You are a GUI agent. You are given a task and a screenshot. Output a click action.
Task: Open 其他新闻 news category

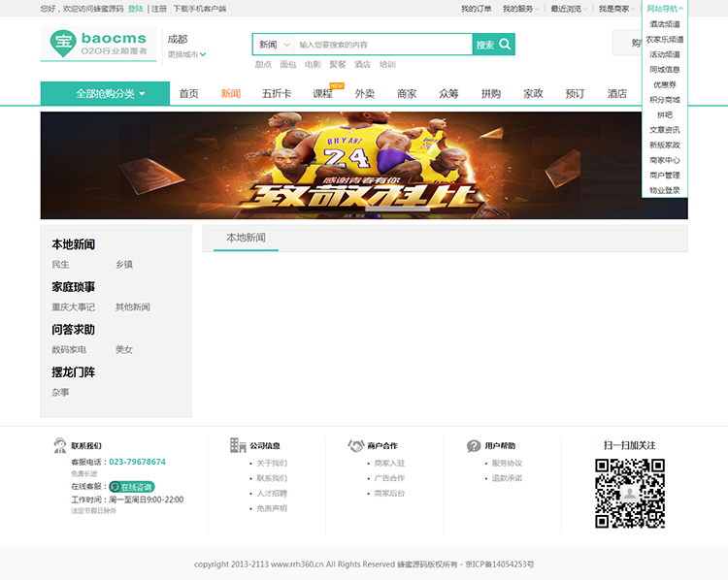tap(133, 307)
